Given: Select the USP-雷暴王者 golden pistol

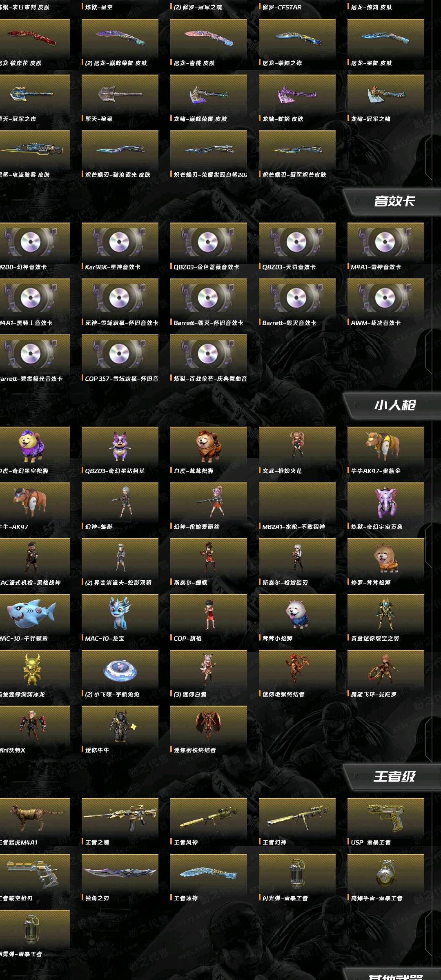Looking at the screenshot, I should (385, 818).
